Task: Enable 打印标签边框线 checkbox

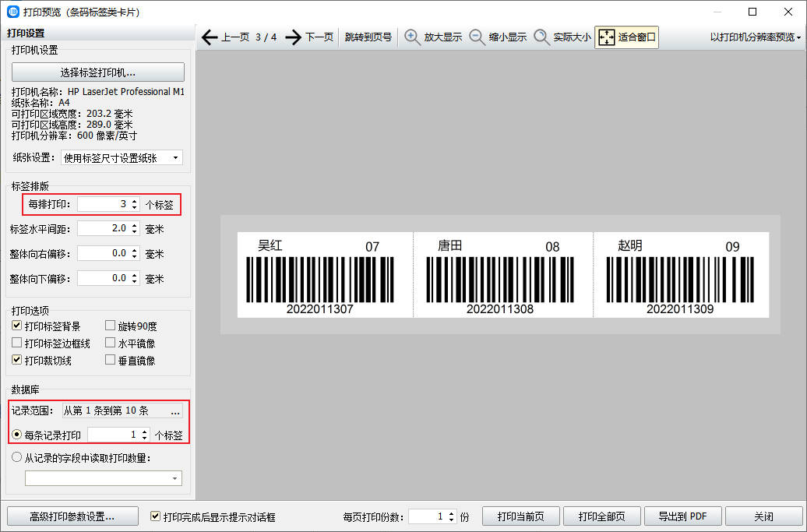Action: point(17,343)
